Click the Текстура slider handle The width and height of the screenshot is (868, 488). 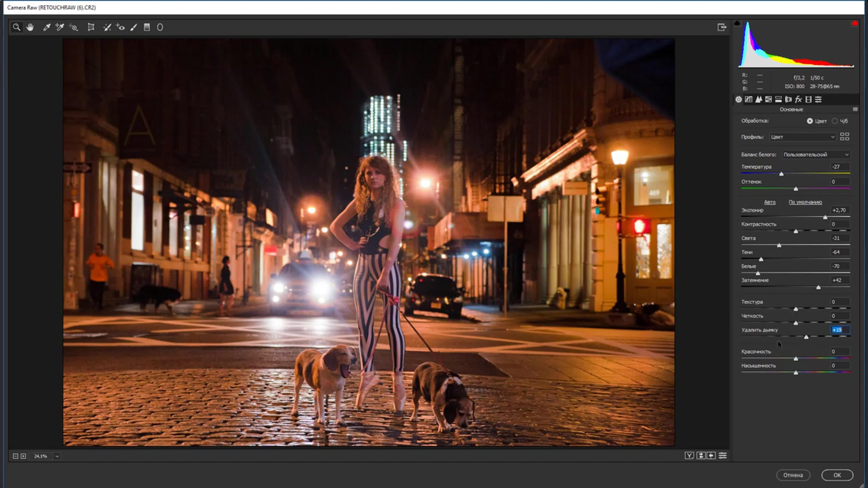click(x=796, y=309)
